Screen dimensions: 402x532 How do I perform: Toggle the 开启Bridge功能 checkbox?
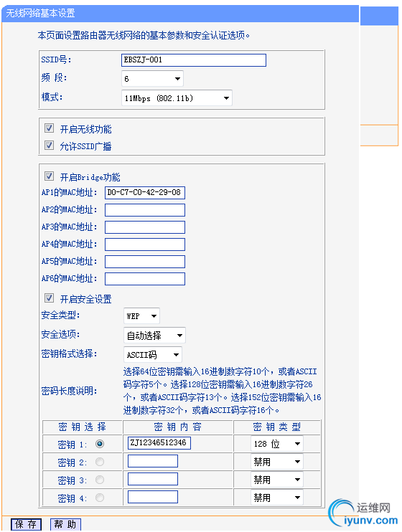[x=50, y=176]
